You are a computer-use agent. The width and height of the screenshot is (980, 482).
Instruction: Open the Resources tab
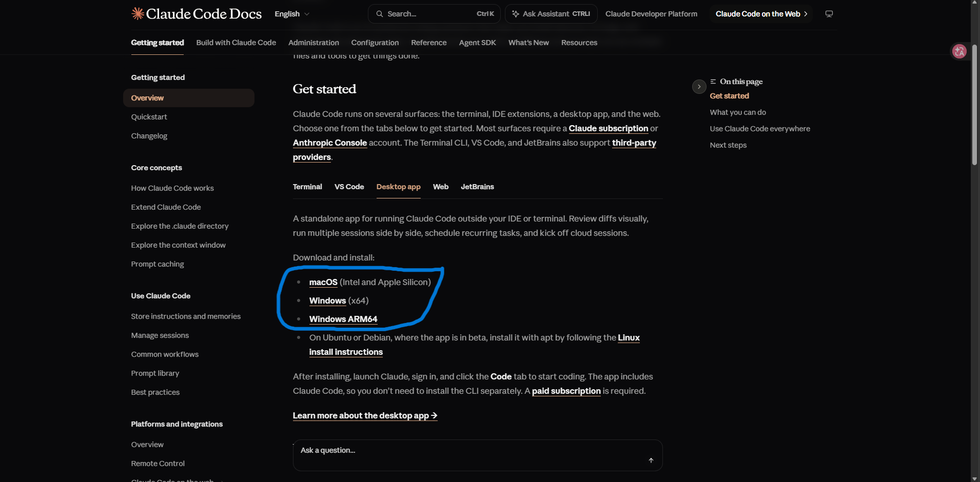(579, 43)
